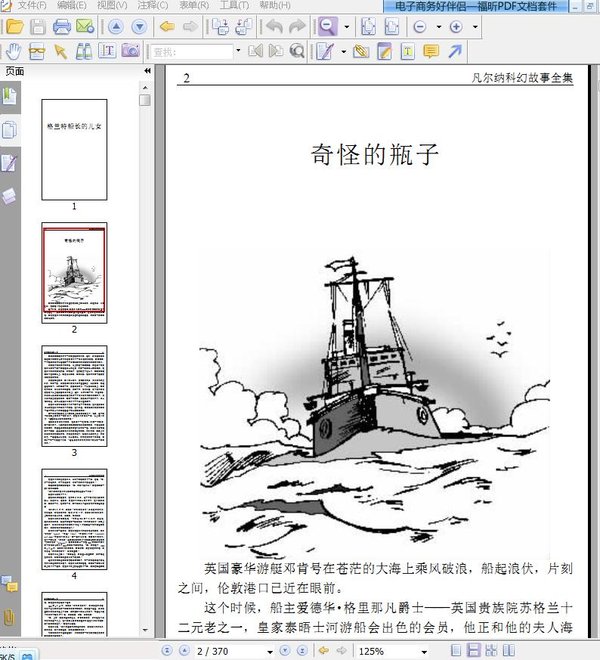Click the typewriter text box icon
This screenshot has width=600, height=660.
coord(408,51)
